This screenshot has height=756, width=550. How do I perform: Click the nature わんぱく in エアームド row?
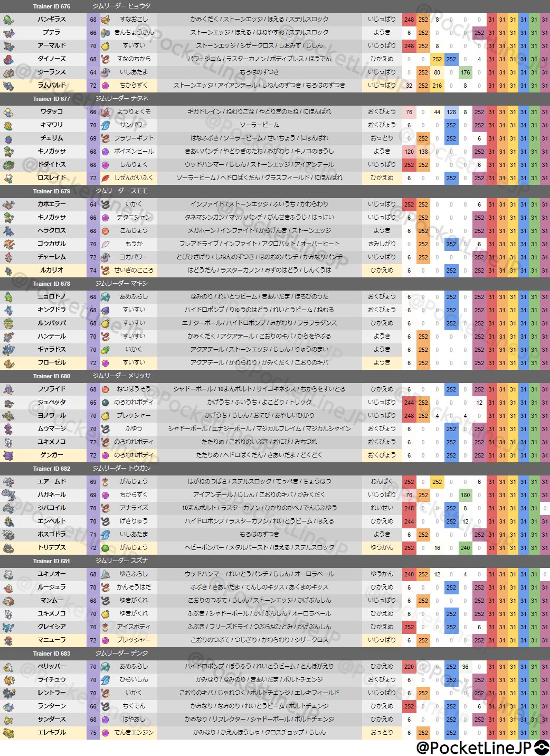382,482
